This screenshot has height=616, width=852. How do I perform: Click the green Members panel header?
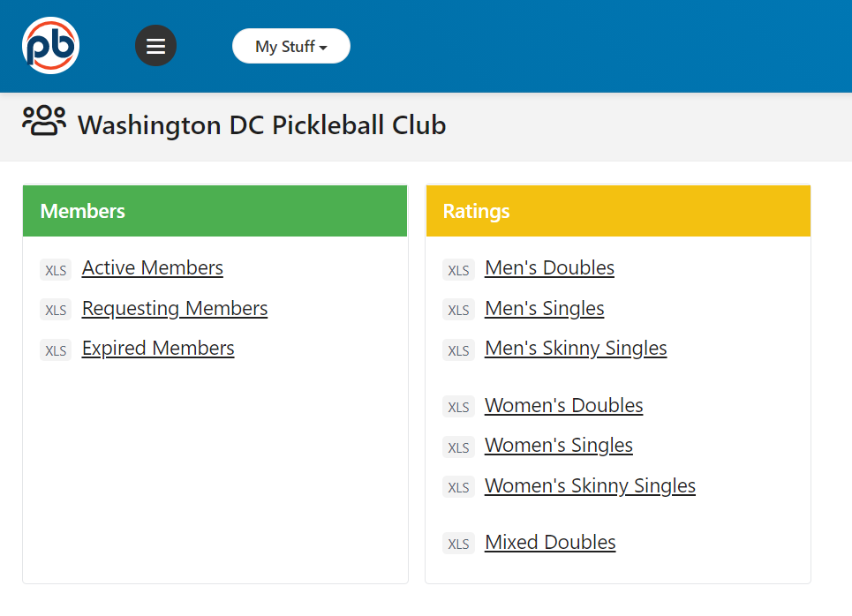click(215, 212)
